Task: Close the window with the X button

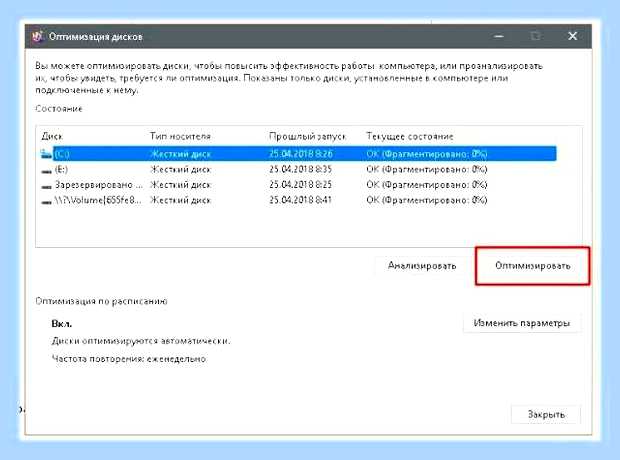Action: 572,36
